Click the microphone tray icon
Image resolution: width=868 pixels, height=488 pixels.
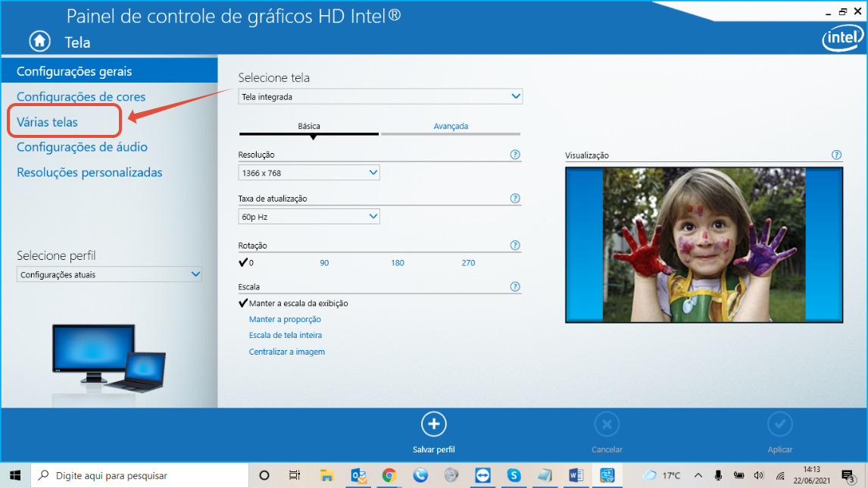point(718,475)
